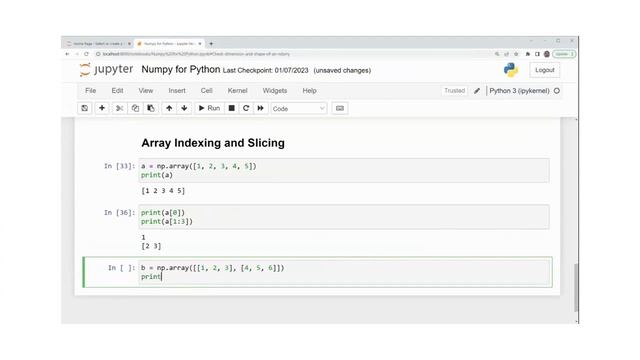
Task: Click the browser Update button
Action: pos(564,54)
